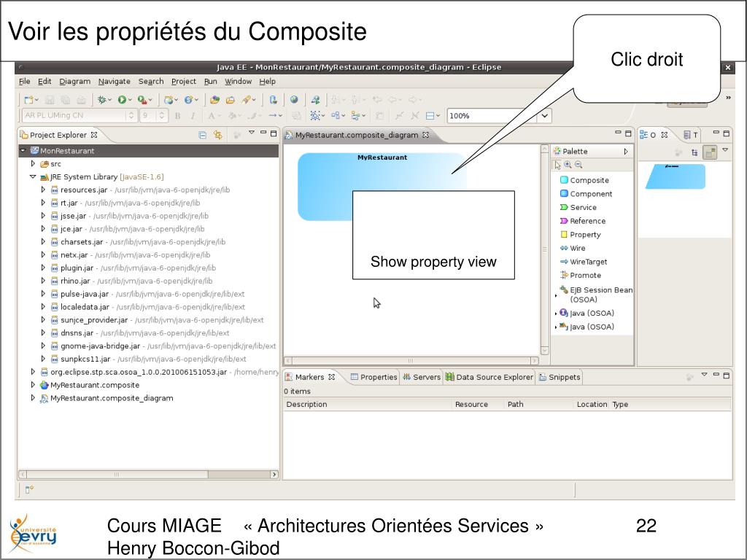
Task: Select the Property tool in Palette
Action: pos(580,234)
